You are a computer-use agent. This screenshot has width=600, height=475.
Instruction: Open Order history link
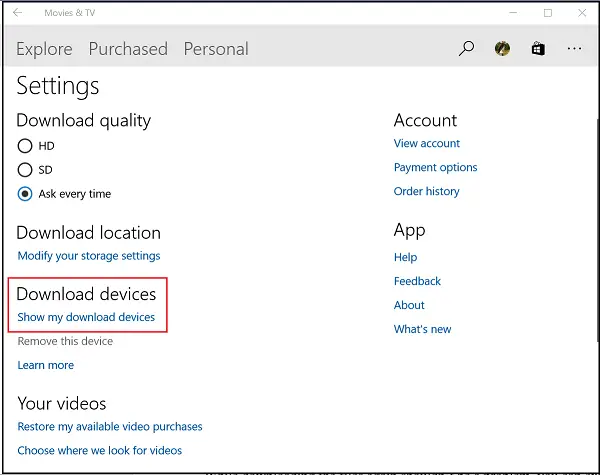click(x=427, y=191)
